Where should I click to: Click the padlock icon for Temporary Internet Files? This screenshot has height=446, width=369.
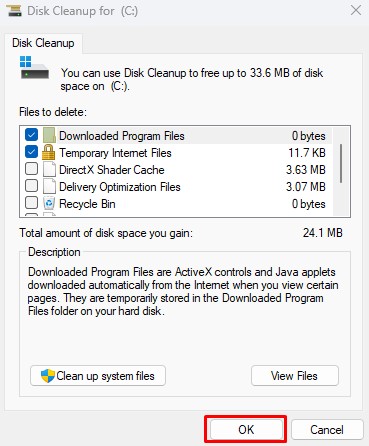[49, 152]
